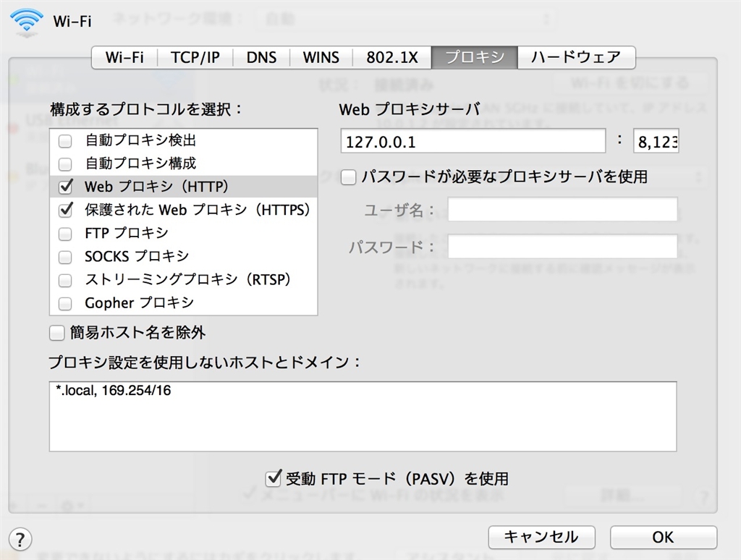Open the 802.1X tab
This screenshot has width=741, height=560.
pos(391,58)
